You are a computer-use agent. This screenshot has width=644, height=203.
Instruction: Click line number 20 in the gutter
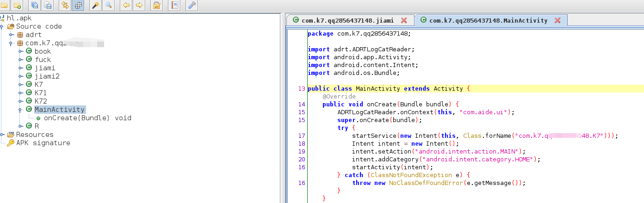(x=302, y=159)
